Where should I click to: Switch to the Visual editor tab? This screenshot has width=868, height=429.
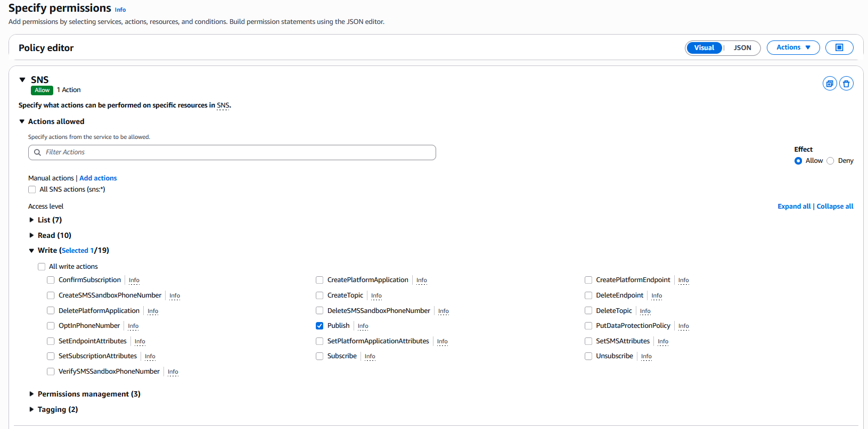click(x=704, y=48)
